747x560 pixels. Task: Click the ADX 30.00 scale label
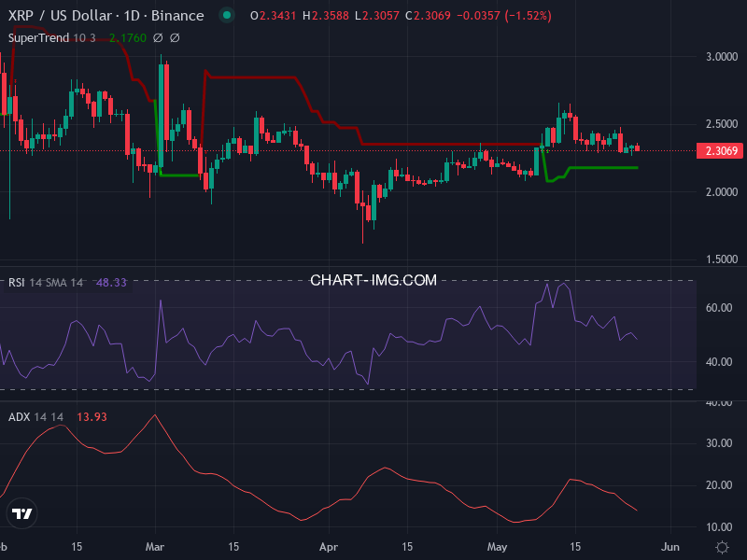(719, 443)
